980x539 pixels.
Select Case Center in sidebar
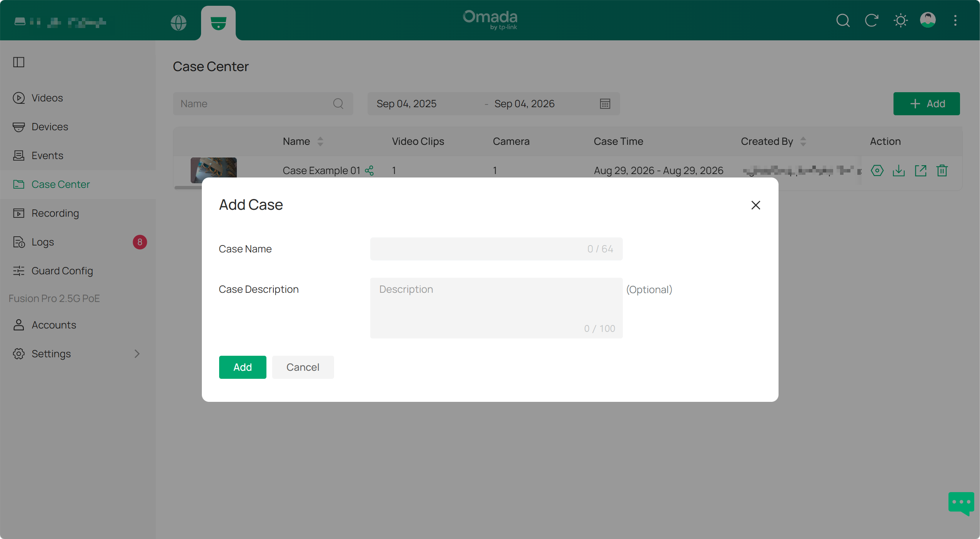[78, 184]
